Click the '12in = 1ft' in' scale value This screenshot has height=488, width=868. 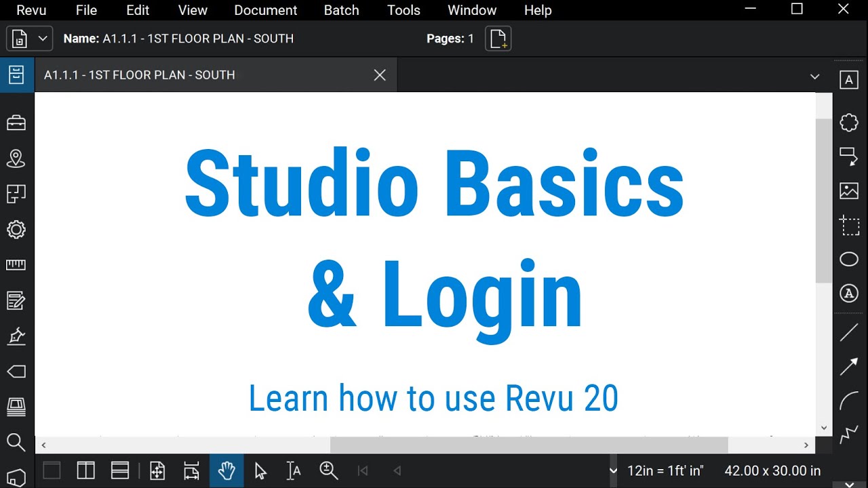pyautogui.click(x=665, y=470)
